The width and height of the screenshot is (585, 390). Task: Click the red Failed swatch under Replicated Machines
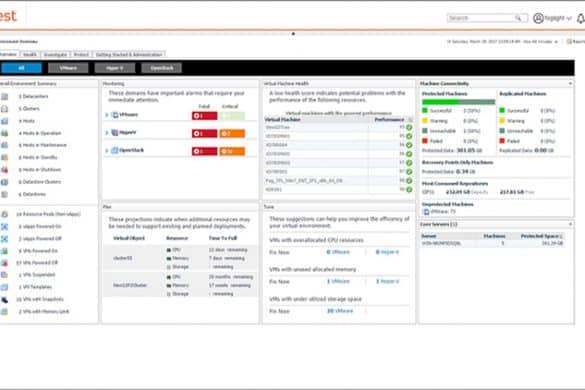[x=502, y=141]
